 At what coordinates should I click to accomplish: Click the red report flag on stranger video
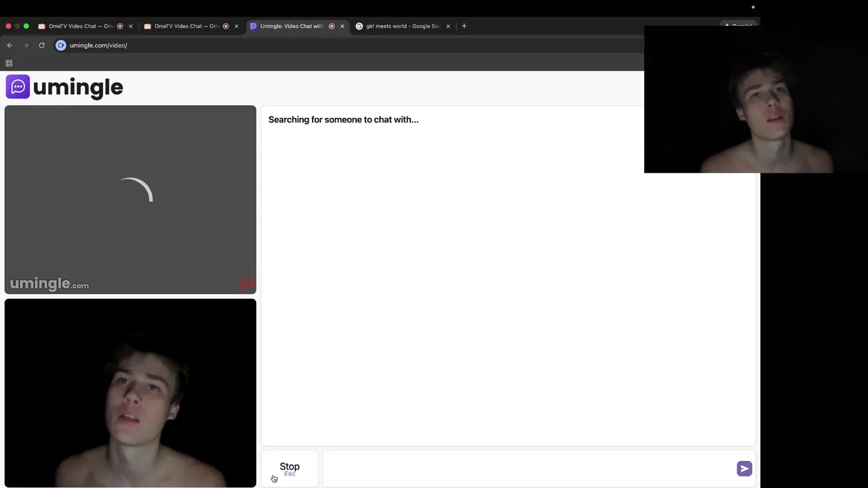click(247, 285)
